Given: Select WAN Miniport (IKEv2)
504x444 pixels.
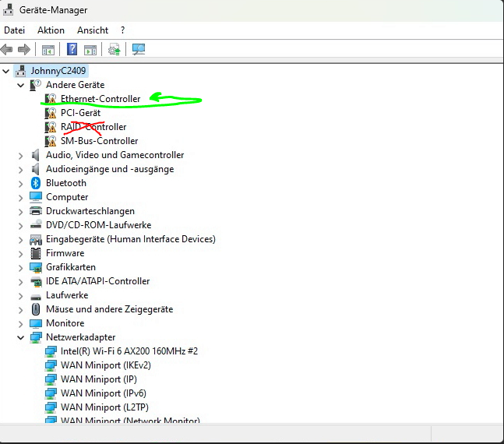Looking at the screenshot, I should (x=106, y=365).
